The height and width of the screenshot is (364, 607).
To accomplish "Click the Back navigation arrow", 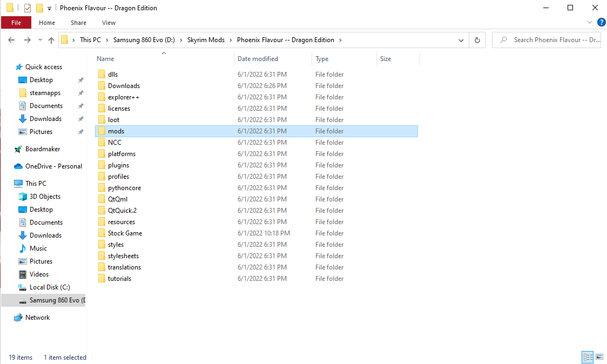I will coord(11,40).
